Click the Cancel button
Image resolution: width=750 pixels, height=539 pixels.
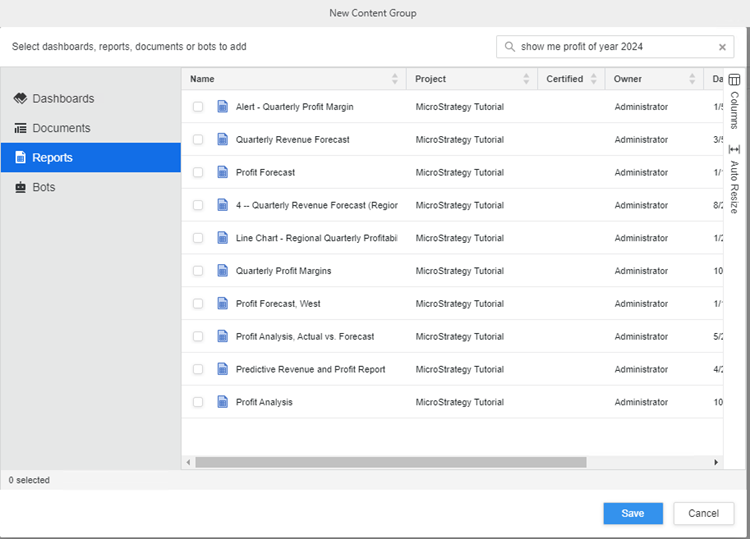703,513
